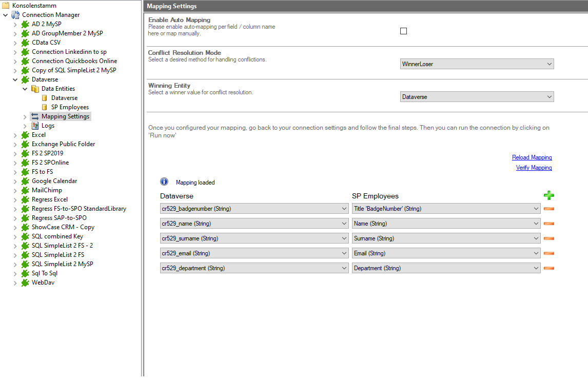Click the SP Employees entity icon
Screen dimensions: 588x383
pos(45,107)
